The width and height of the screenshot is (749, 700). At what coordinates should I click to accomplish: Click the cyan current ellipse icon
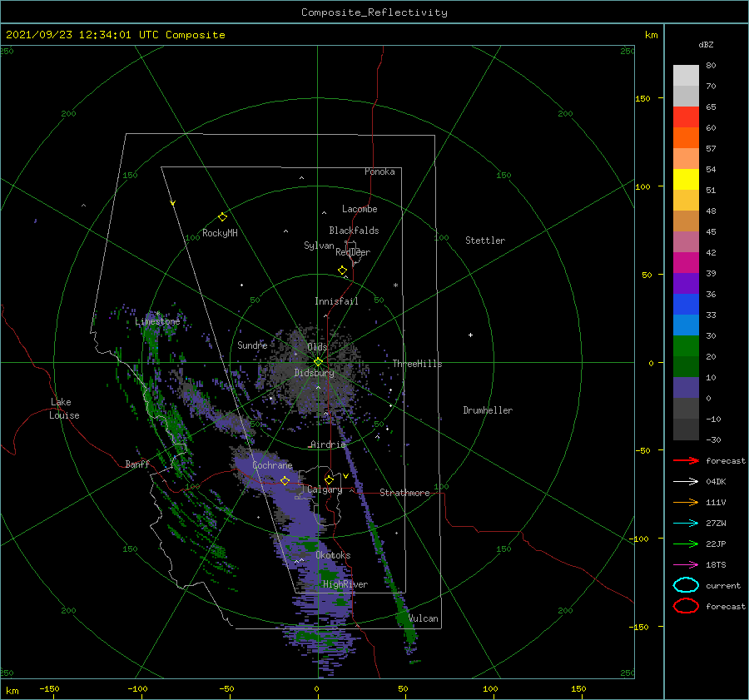coord(686,585)
